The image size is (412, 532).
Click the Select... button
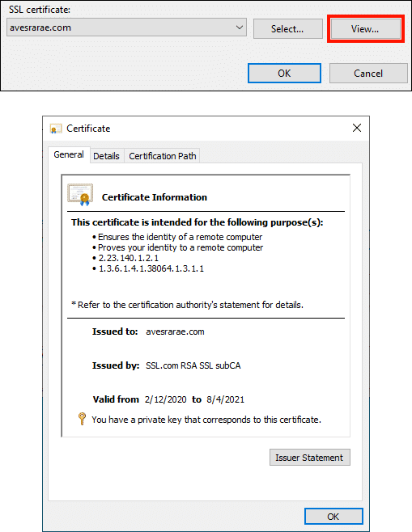[x=287, y=29]
